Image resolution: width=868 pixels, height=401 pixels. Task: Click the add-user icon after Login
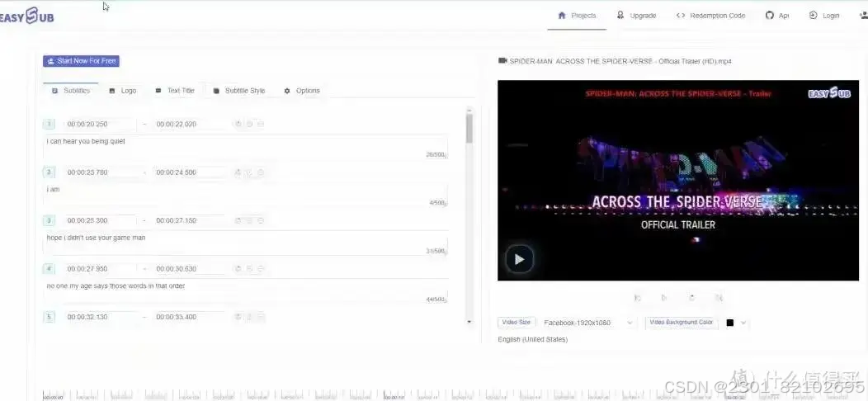point(863,16)
